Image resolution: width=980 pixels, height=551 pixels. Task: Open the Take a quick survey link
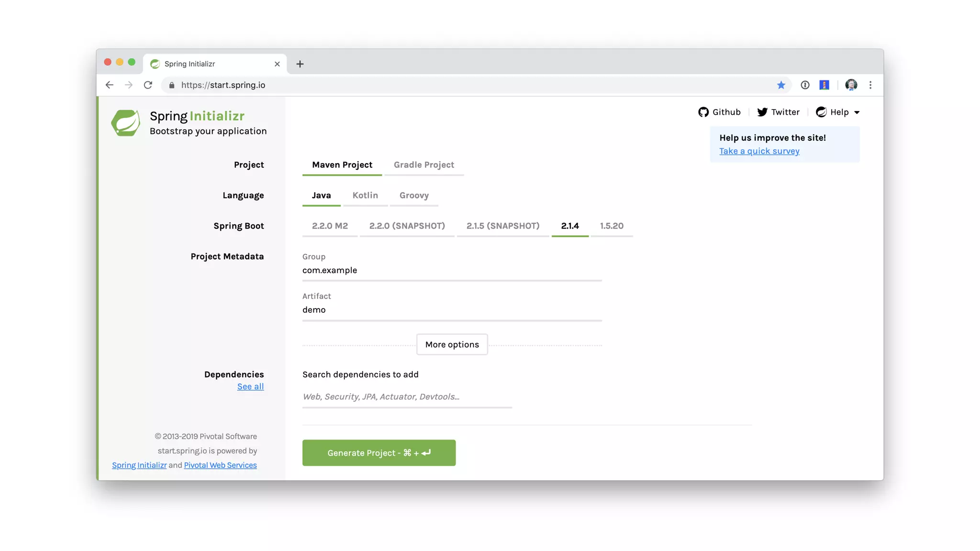(x=759, y=151)
